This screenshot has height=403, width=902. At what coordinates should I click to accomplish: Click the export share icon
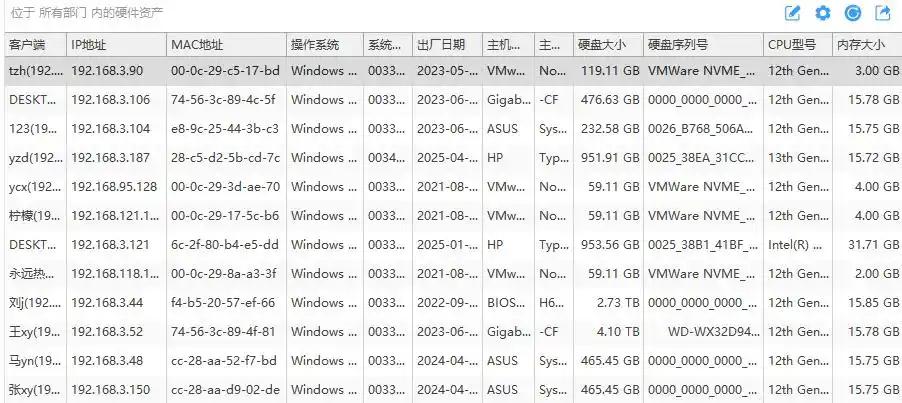point(882,13)
